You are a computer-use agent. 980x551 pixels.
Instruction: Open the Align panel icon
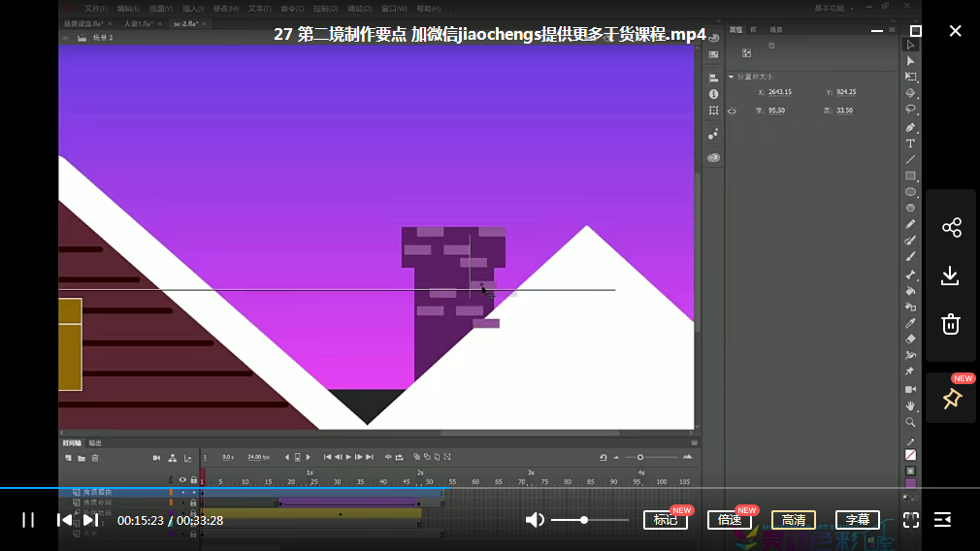(x=713, y=78)
